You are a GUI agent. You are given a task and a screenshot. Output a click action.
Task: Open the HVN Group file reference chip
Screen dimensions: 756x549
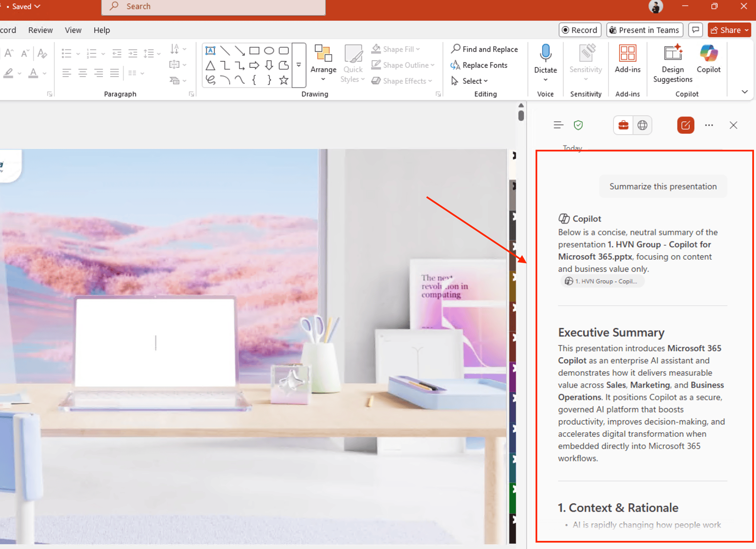pos(602,281)
